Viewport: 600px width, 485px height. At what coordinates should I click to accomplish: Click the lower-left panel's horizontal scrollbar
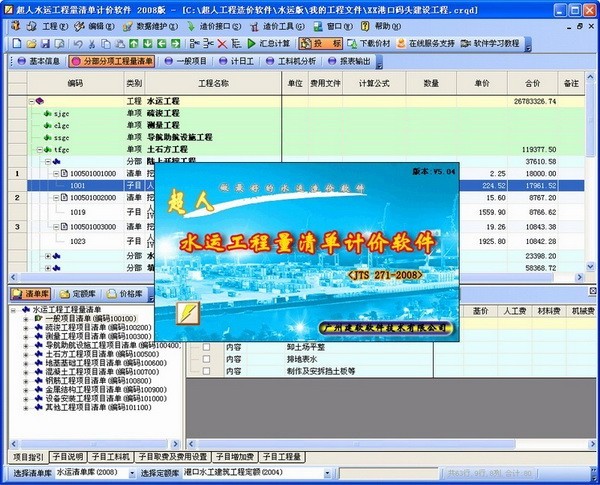tap(95, 444)
